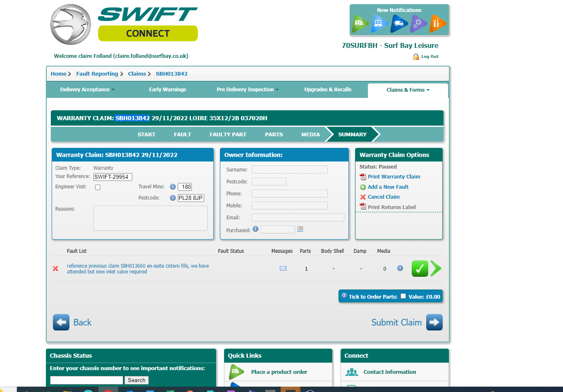Click the claim Postcode field showing PL28 8JP

[191, 198]
